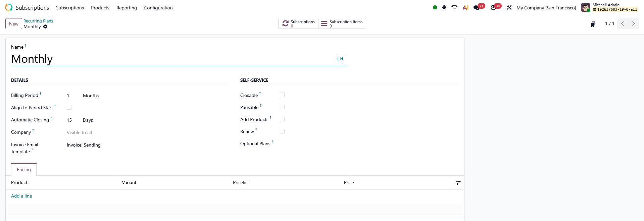Open conversations messages icon with 21 badge
Image resolution: width=644 pixels, height=221 pixels.
coord(477,7)
